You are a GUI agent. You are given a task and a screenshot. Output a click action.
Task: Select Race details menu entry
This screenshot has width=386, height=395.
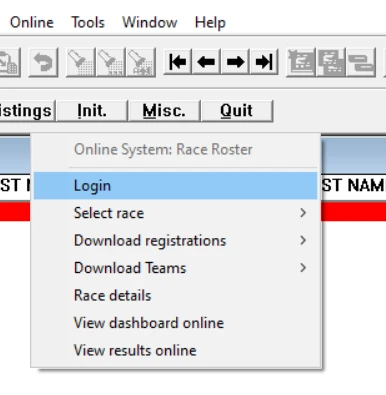(x=175, y=296)
